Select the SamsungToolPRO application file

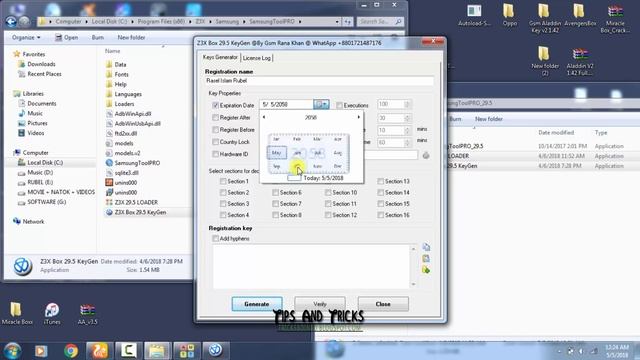click(137, 163)
